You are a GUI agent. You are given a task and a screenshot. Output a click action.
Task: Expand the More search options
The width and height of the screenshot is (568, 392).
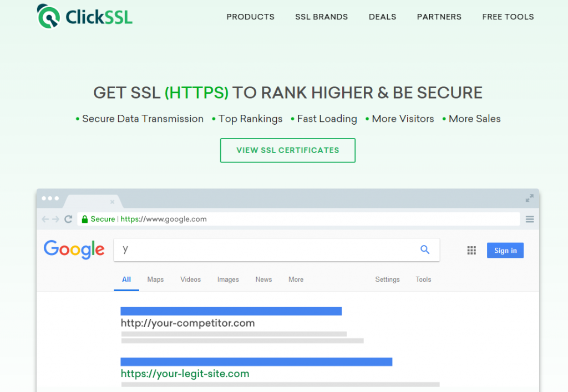296,279
